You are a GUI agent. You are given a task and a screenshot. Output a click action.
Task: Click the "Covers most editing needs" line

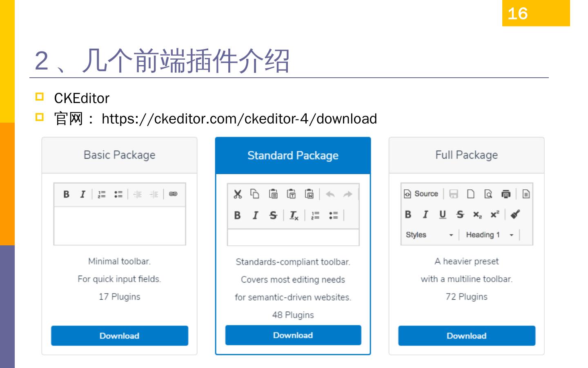tap(293, 280)
